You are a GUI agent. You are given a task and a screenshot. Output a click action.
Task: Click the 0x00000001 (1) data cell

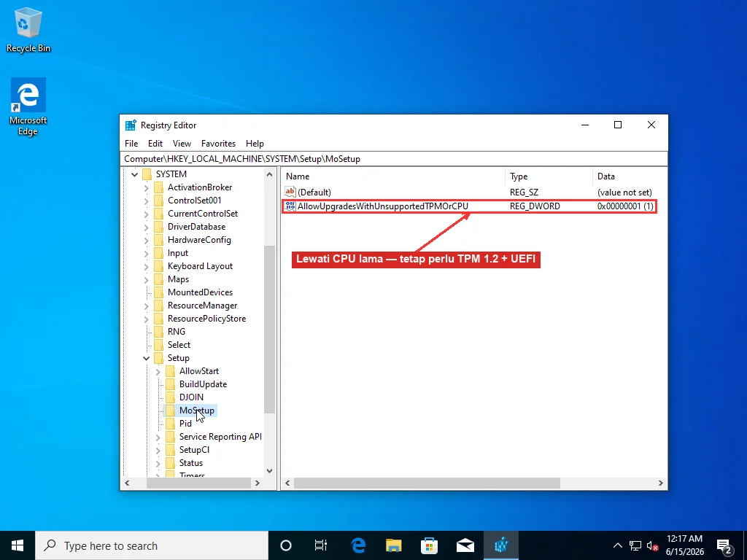[x=625, y=206]
